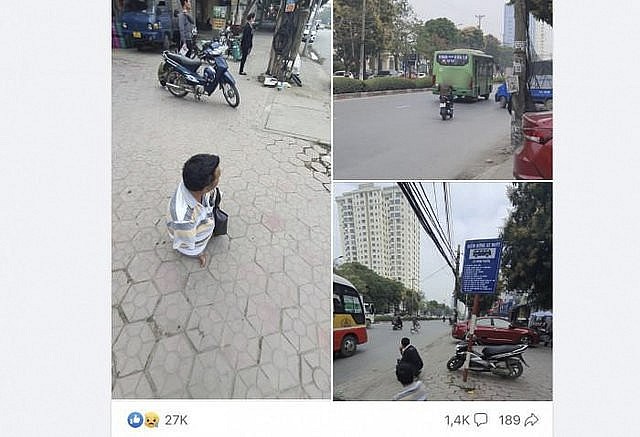Open the photo showing the green bus

point(443,89)
